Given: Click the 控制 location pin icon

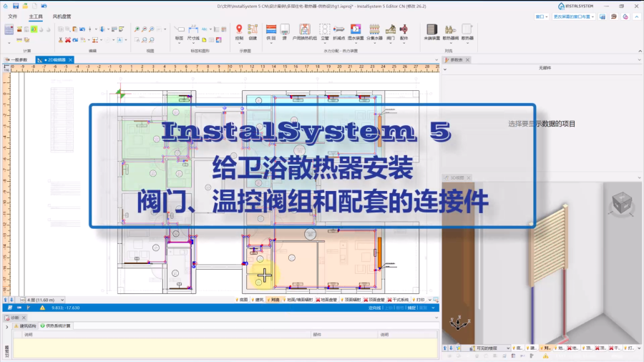Looking at the screenshot, I should 239,32.
